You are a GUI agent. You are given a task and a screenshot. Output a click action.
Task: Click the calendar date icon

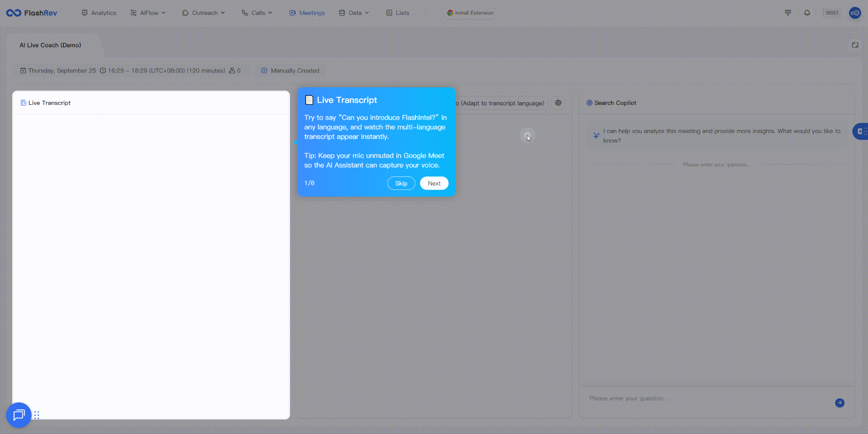(23, 71)
